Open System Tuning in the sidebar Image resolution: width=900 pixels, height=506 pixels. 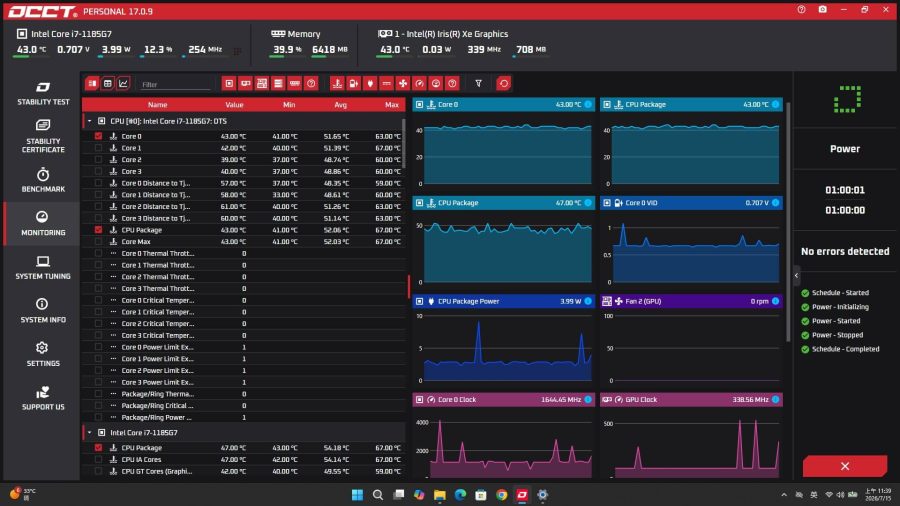[x=43, y=267]
